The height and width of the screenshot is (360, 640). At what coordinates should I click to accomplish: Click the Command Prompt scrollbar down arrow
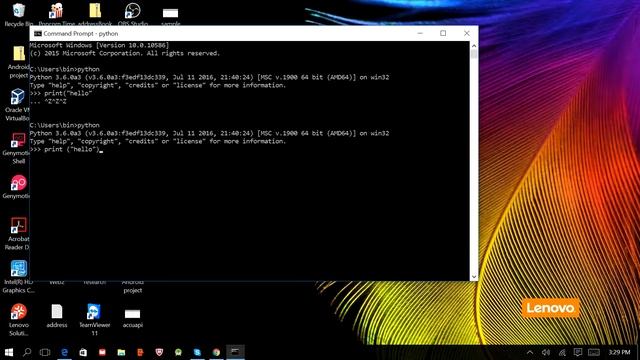(x=473, y=276)
